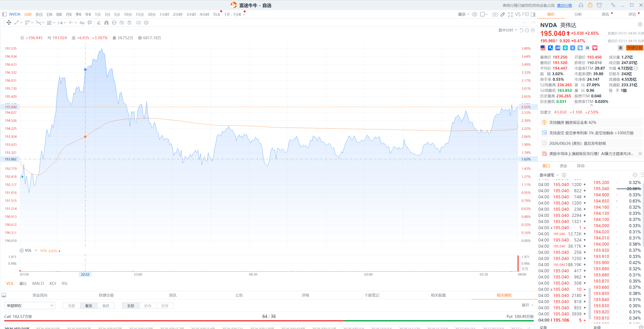The width and height of the screenshot is (644, 329).
Task: Select the 看跌 put filter
Action: point(106,306)
